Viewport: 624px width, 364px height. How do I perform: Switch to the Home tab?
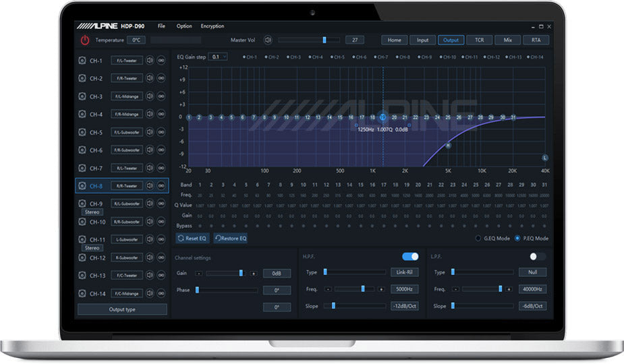[395, 40]
